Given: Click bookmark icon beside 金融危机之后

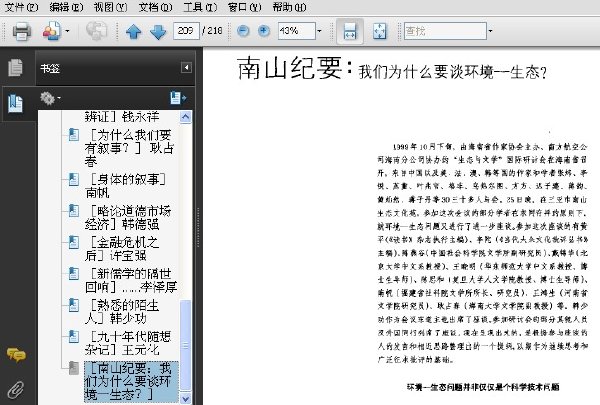Looking at the screenshot, I should click(73, 242).
